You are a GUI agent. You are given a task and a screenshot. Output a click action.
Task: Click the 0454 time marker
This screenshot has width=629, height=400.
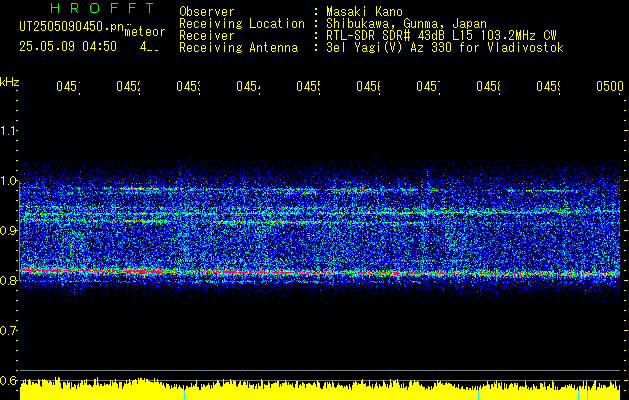click(248, 86)
